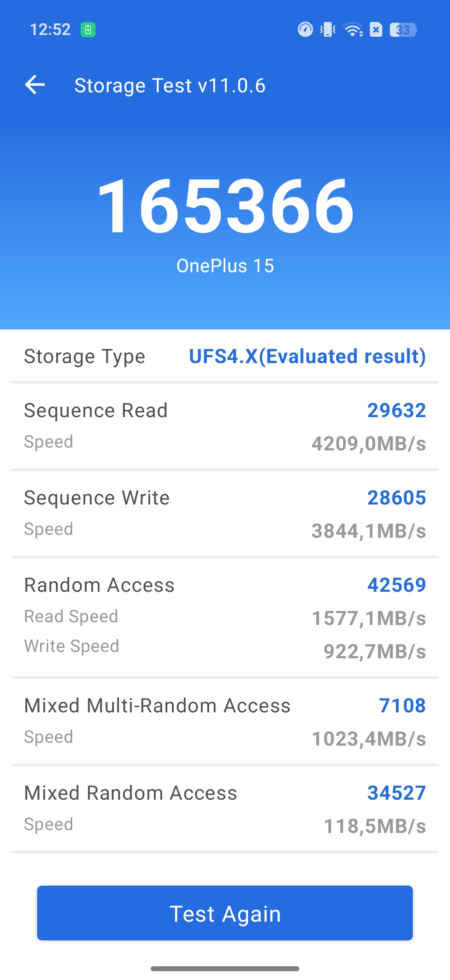Tap the 12:52 clock in status bar
The height and width of the screenshot is (980, 450).
click(50, 30)
